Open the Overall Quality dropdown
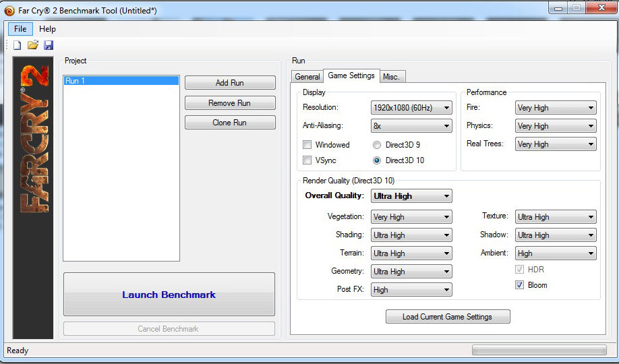619x364 pixels. 411,195
